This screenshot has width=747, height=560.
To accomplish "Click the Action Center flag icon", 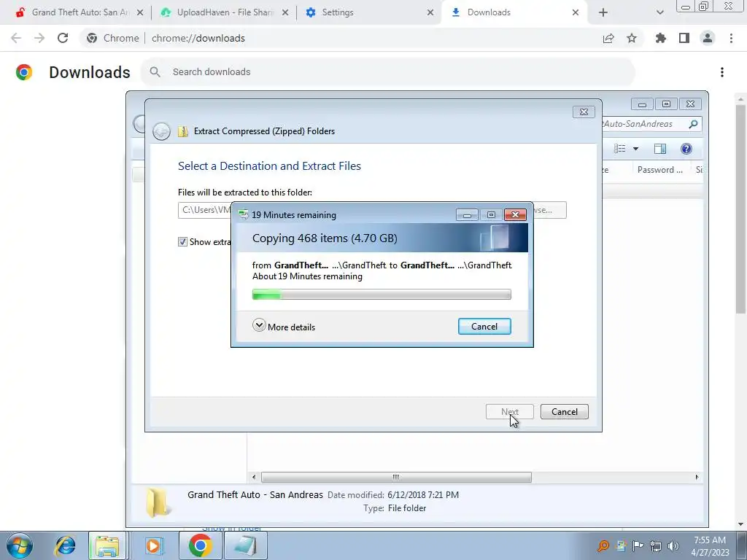I will tap(638, 546).
